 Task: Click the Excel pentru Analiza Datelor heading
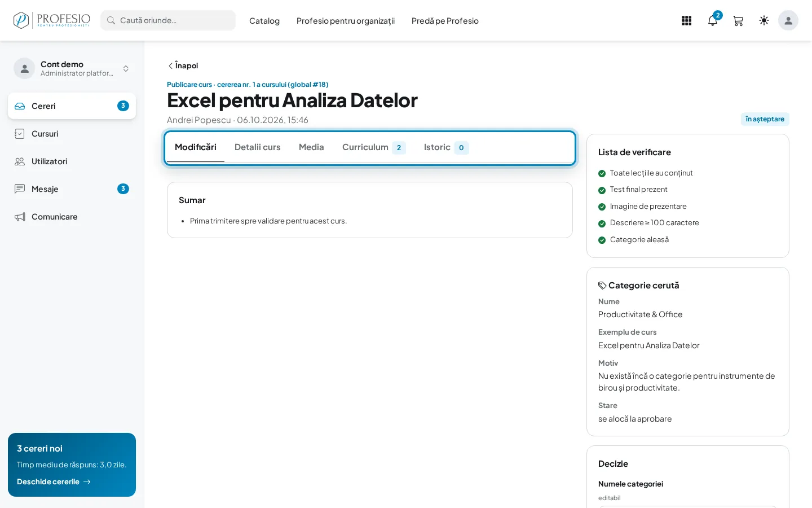point(292,100)
